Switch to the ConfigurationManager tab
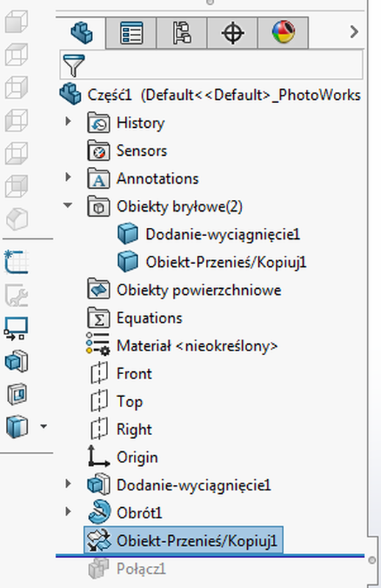 (x=182, y=32)
